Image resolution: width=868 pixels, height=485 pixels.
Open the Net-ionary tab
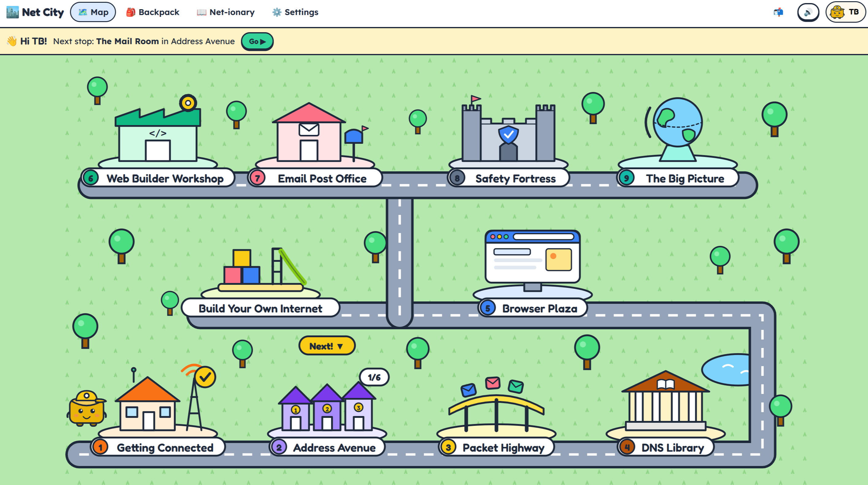click(226, 12)
